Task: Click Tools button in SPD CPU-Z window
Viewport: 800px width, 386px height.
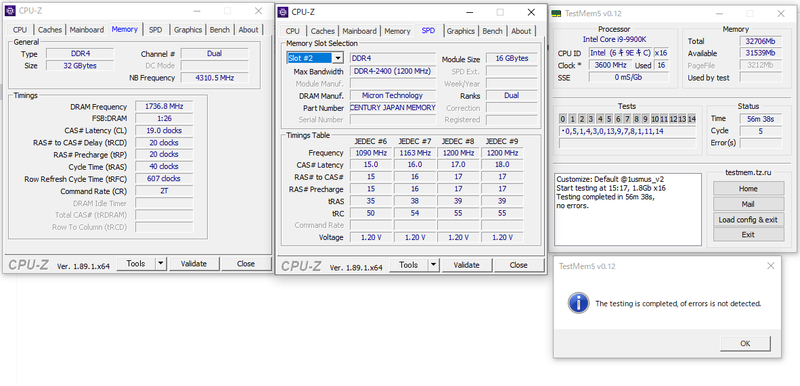Action: pos(409,265)
